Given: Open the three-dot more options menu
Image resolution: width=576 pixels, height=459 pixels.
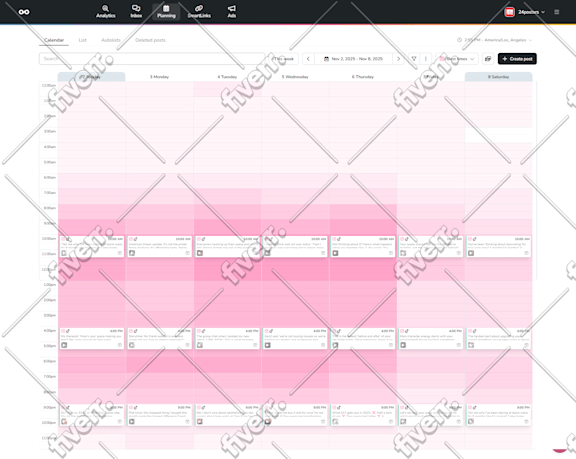Looking at the screenshot, I should pos(426,59).
